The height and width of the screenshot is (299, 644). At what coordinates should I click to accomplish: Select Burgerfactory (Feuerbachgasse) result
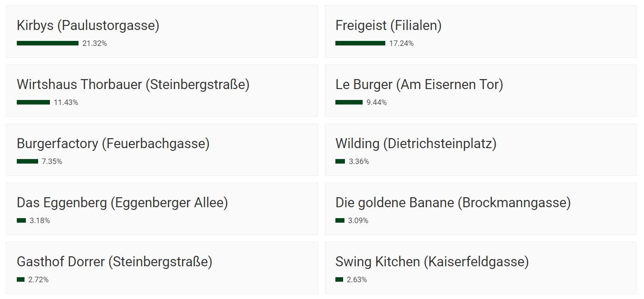pyautogui.click(x=162, y=150)
